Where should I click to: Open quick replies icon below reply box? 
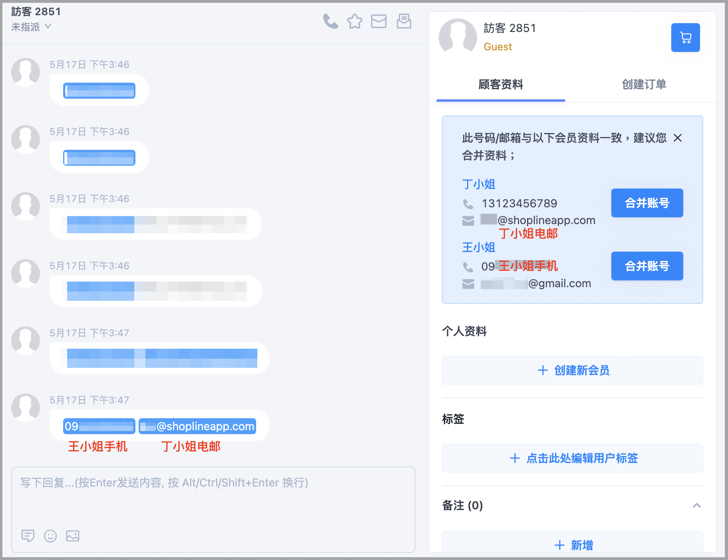tap(28, 536)
